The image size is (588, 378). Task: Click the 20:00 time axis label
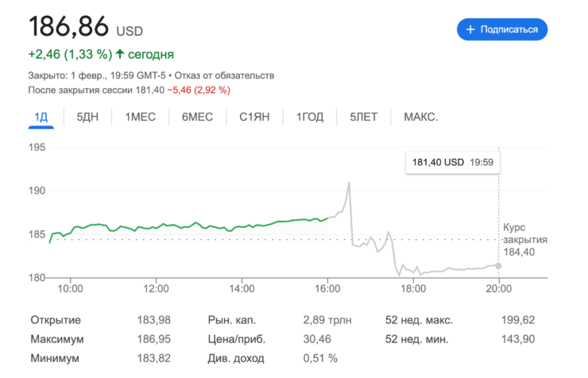(x=499, y=289)
